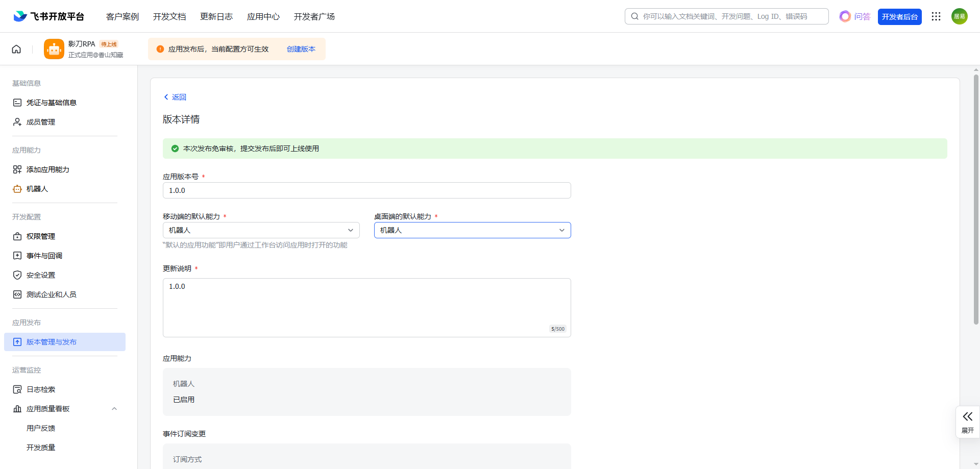Click the 返回 back link

coord(175,97)
